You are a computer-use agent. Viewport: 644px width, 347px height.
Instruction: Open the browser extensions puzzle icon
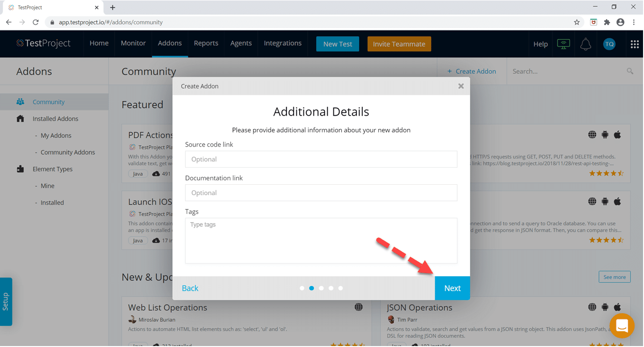coord(607,22)
